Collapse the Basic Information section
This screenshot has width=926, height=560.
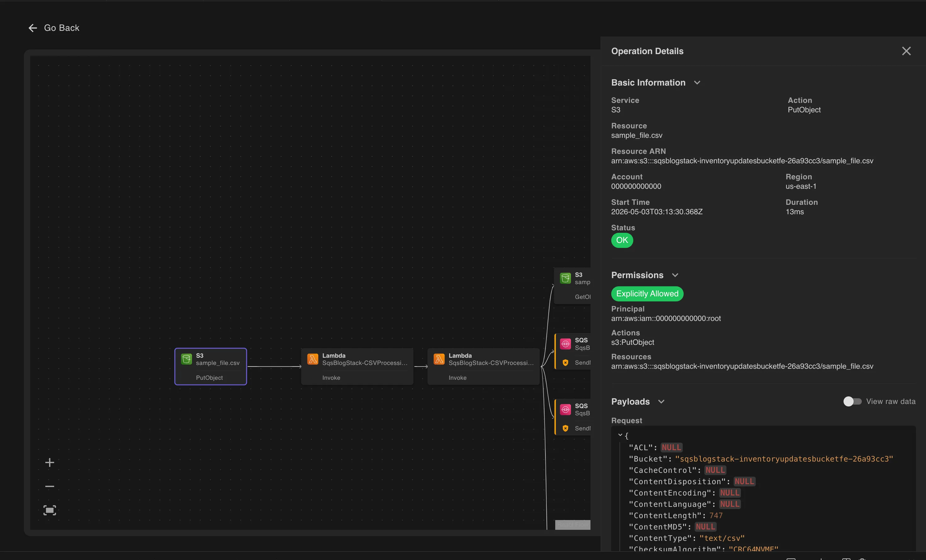(x=697, y=83)
